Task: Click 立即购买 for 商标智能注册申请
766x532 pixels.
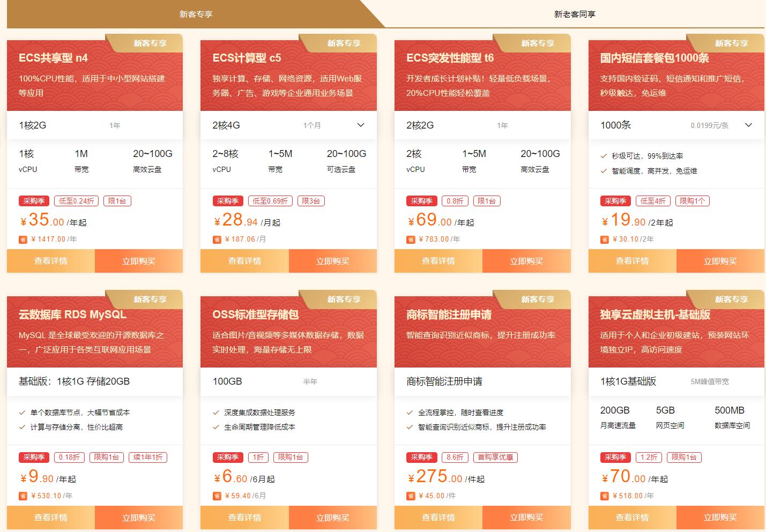Action: (x=526, y=518)
